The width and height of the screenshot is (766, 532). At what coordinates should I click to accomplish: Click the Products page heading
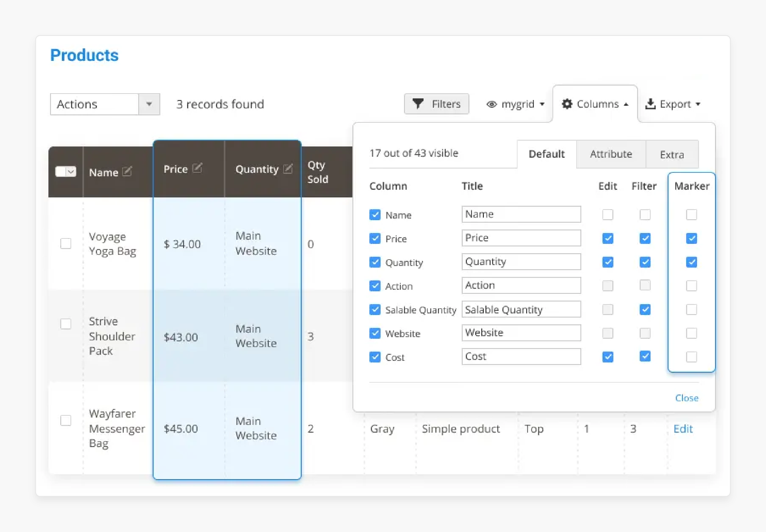(84, 55)
